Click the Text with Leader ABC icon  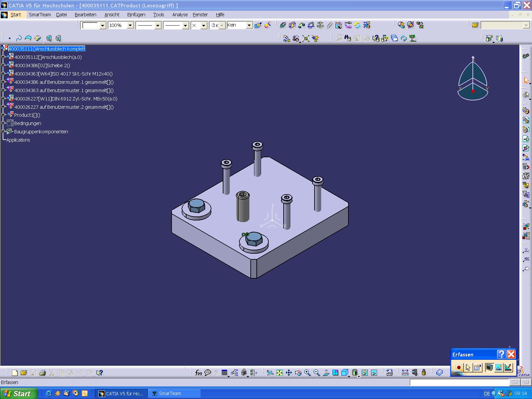(526, 260)
